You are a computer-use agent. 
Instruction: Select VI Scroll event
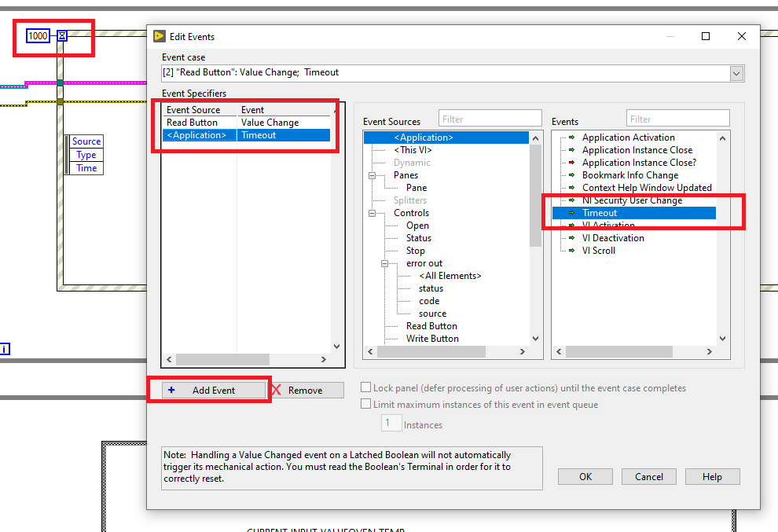pyautogui.click(x=598, y=251)
